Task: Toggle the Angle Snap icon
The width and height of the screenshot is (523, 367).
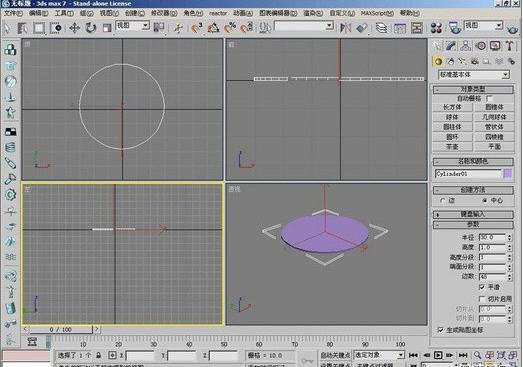Action: pyautogui.click(x=213, y=28)
